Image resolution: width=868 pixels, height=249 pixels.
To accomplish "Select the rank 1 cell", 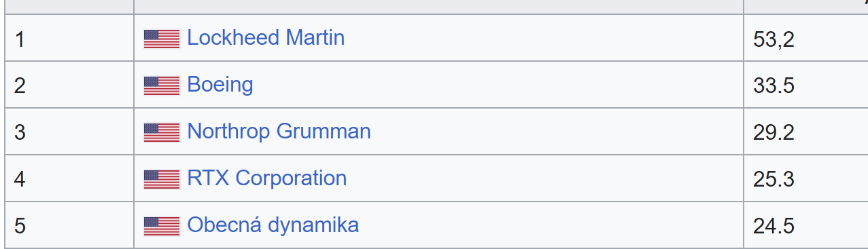I will 69,38.
